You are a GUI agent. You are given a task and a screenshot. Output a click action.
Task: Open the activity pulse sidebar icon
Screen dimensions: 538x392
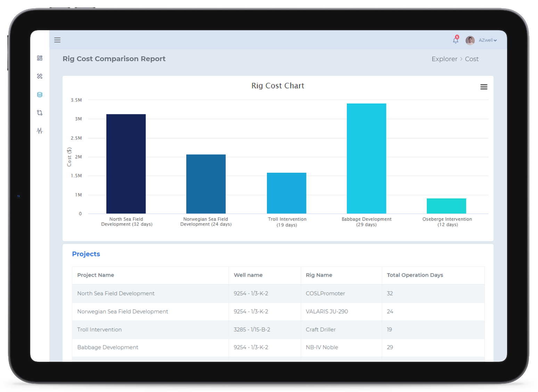click(x=40, y=131)
